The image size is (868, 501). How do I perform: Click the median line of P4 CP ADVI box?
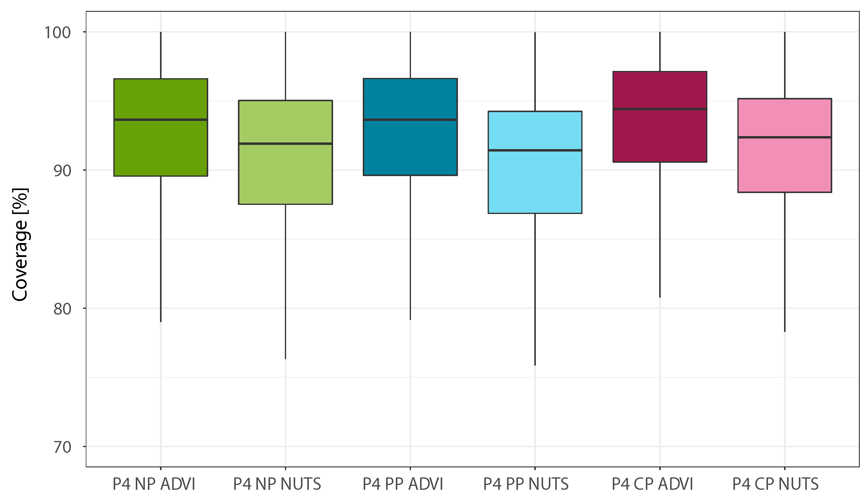click(659, 109)
